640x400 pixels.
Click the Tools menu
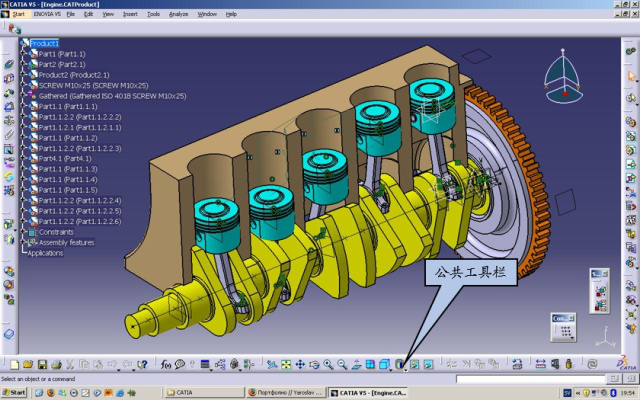point(153,14)
